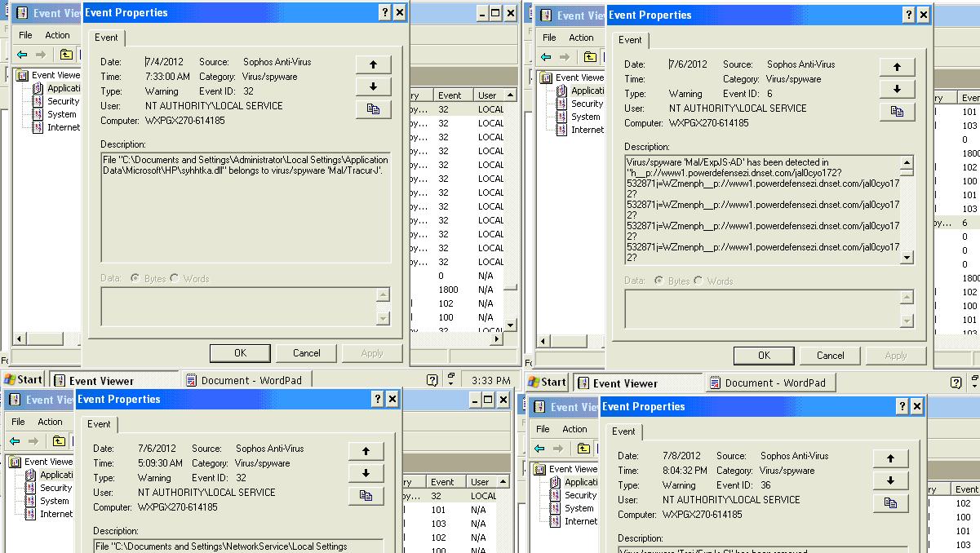Show next event in the 7/4/2012 event dialog
The height and width of the screenshot is (553, 980).
coord(373,86)
